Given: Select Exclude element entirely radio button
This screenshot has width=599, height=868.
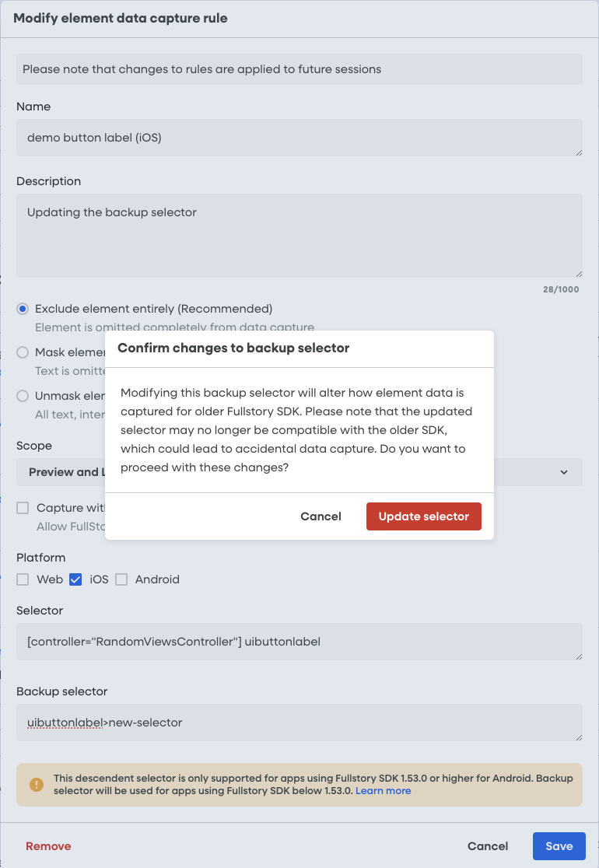Looking at the screenshot, I should 23,309.
